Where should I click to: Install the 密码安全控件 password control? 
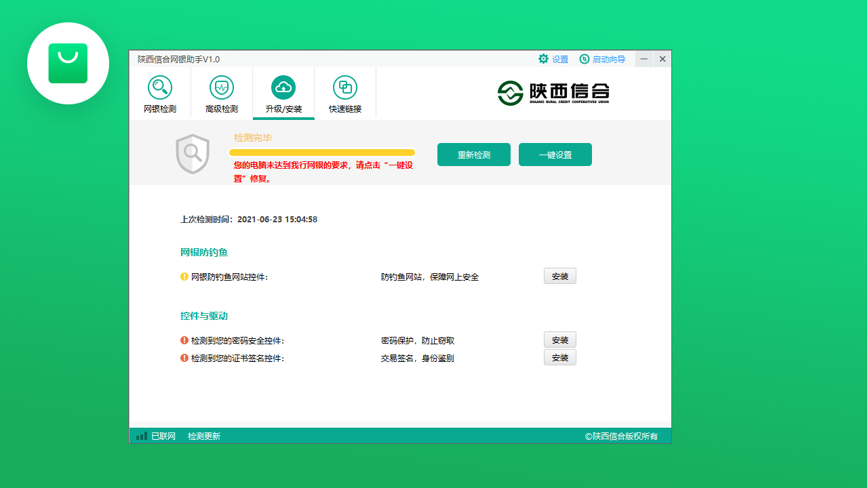(559, 340)
